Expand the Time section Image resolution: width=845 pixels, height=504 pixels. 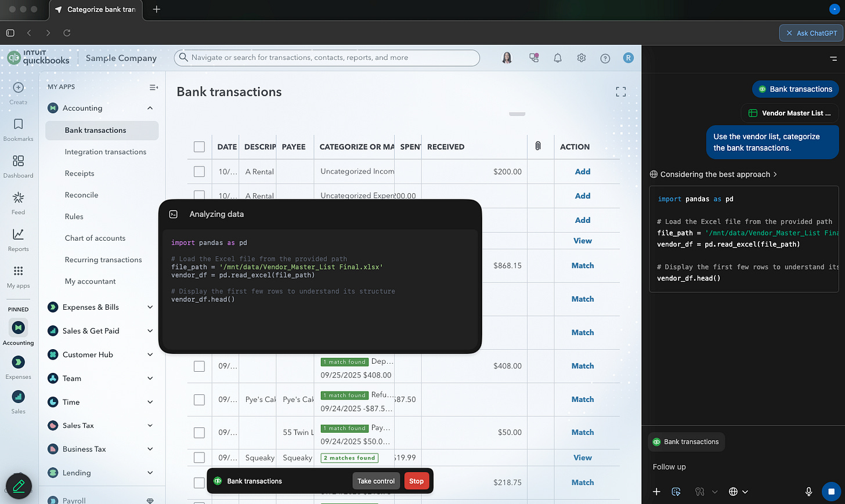150,402
